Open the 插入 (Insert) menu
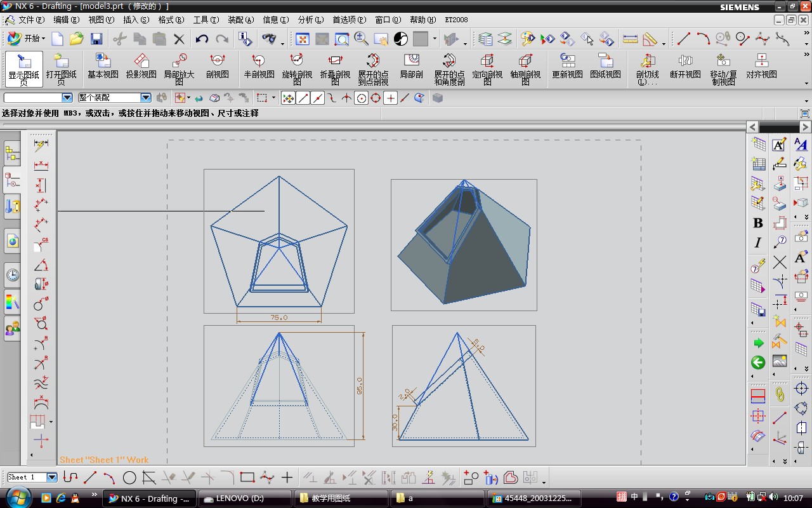The height and width of the screenshot is (508, 812). [x=136, y=20]
